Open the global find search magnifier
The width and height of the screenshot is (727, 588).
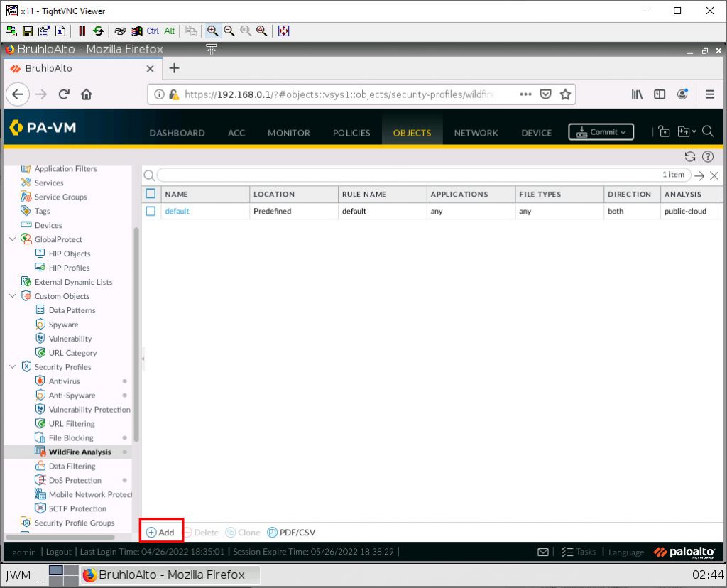point(708,132)
